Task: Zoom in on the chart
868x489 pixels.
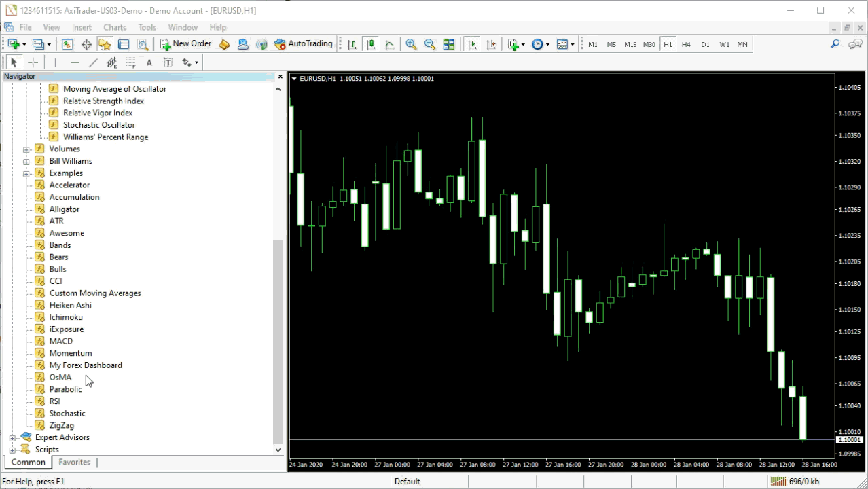Action: point(411,44)
